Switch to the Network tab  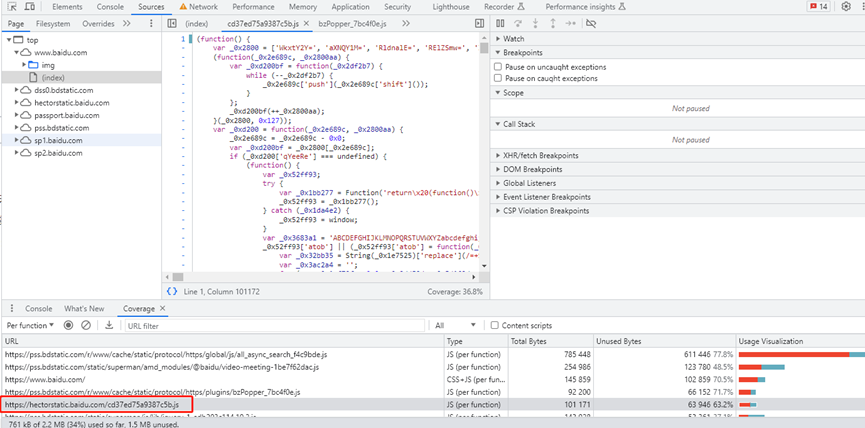[202, 6]
